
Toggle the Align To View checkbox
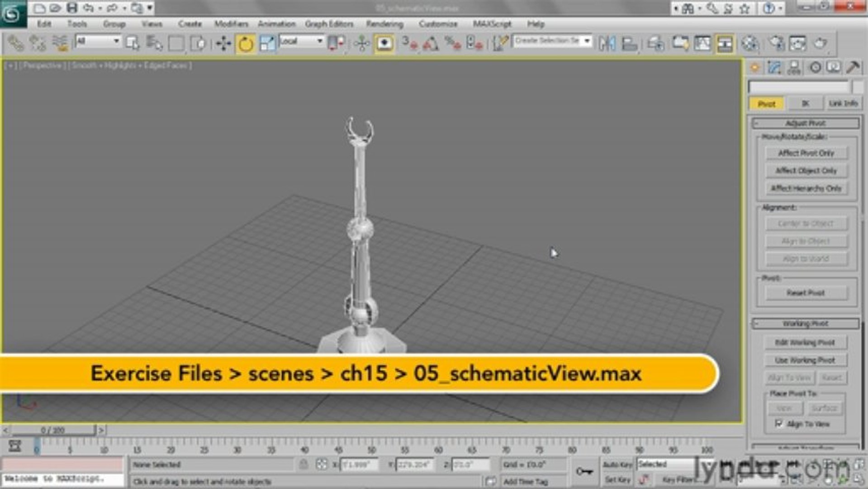point(778,424)
